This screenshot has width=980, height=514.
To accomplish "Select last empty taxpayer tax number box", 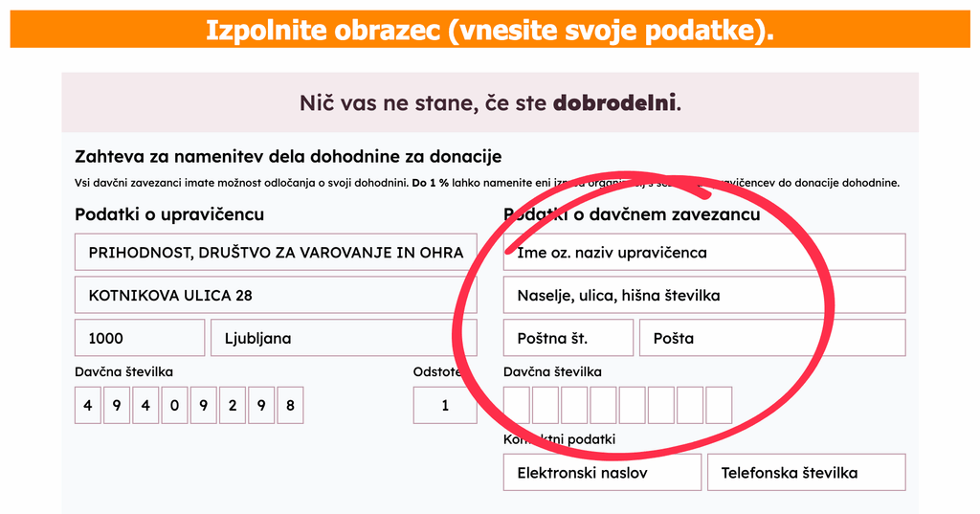I will coord(719,405).
